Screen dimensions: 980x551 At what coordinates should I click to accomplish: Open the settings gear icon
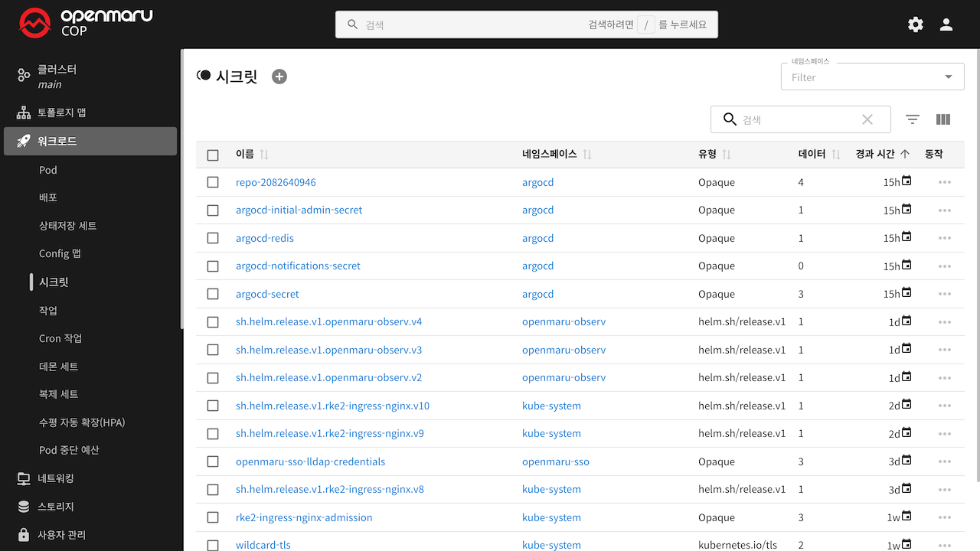(x=916, y=24)
